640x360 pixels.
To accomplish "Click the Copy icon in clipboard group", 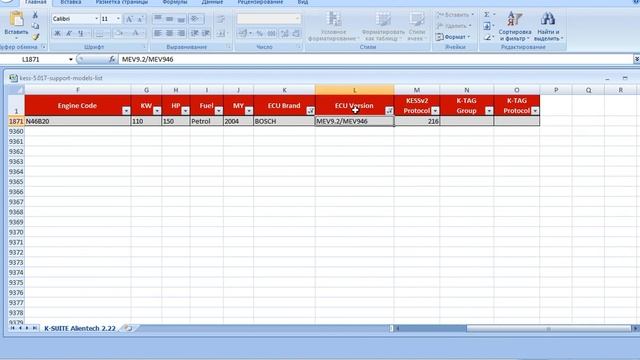I will pos(36,26).
